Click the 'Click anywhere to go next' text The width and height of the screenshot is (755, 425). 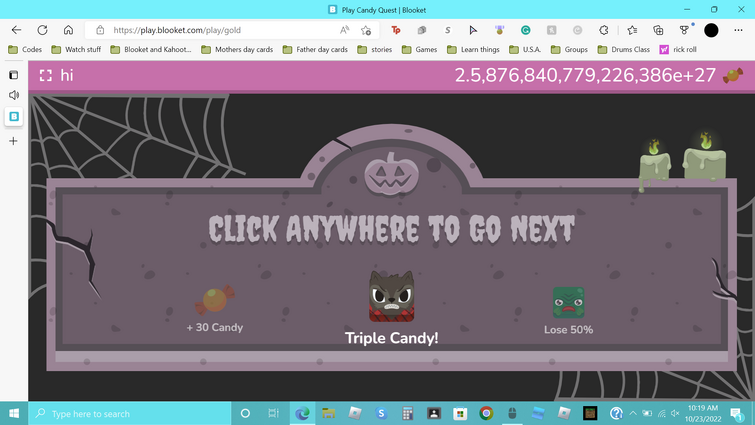[x=391, y=229]
